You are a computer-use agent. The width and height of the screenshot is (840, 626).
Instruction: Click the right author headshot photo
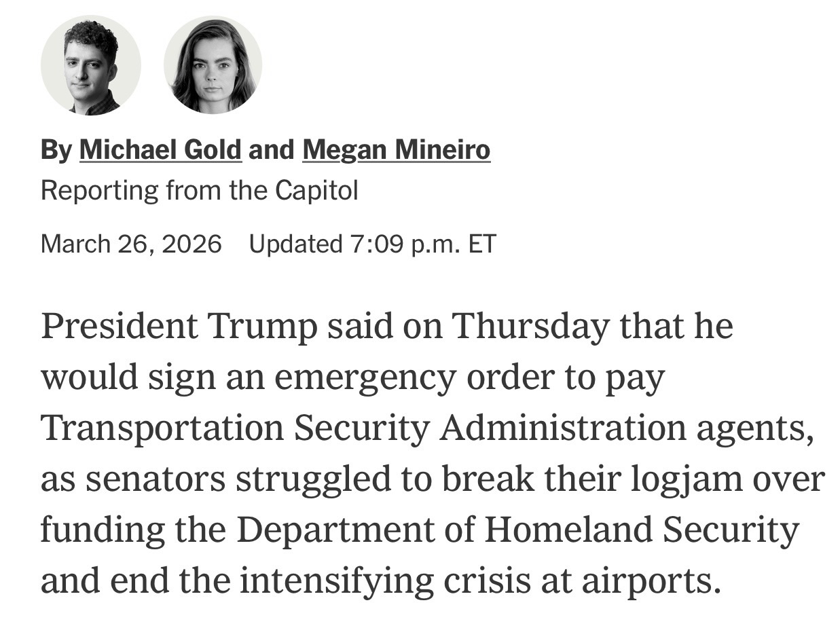pos(213,65)
